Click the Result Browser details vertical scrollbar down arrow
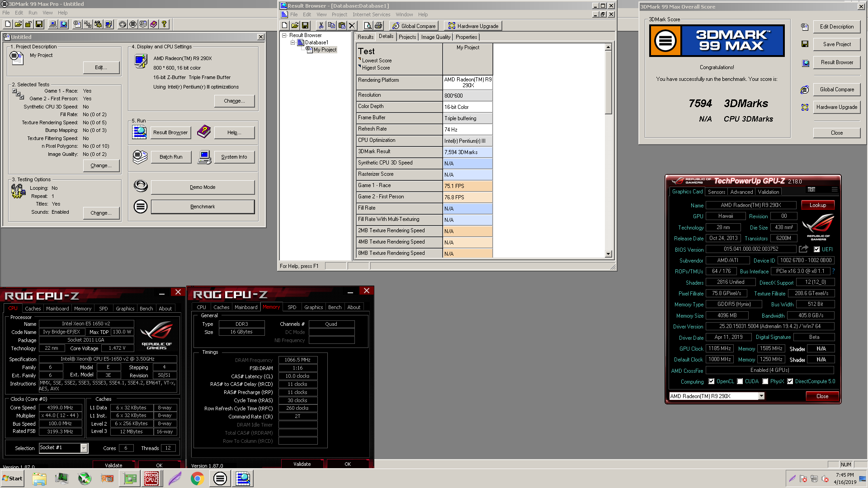The width and height of the screenshot is (868, 488). click(609, 254)
